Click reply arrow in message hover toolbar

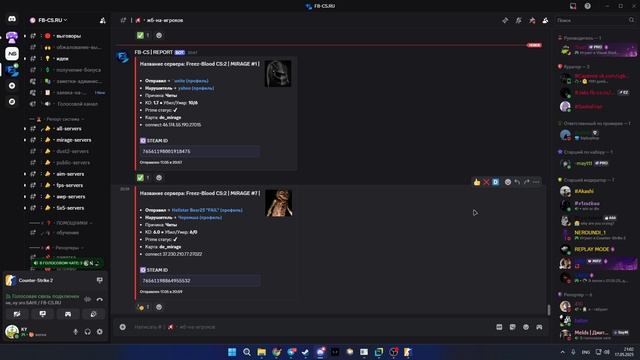click(517, 182)
